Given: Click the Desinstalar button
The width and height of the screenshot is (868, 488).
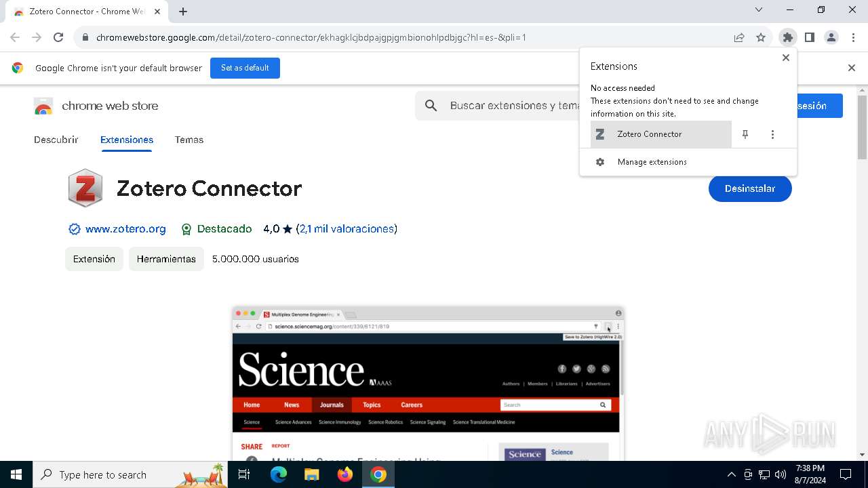Looking at the screenshot, I should click(750, 188).
